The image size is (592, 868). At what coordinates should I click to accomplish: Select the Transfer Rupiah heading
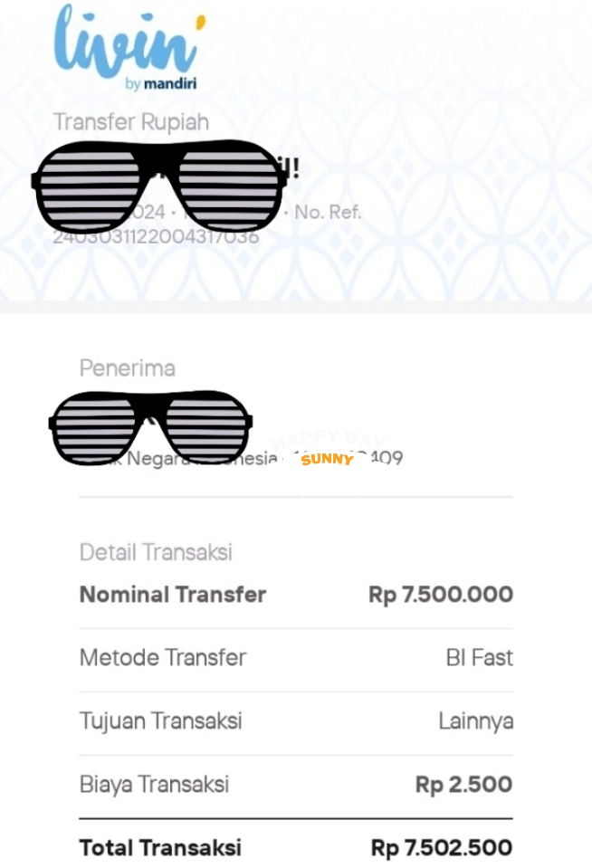click(130, 122)
